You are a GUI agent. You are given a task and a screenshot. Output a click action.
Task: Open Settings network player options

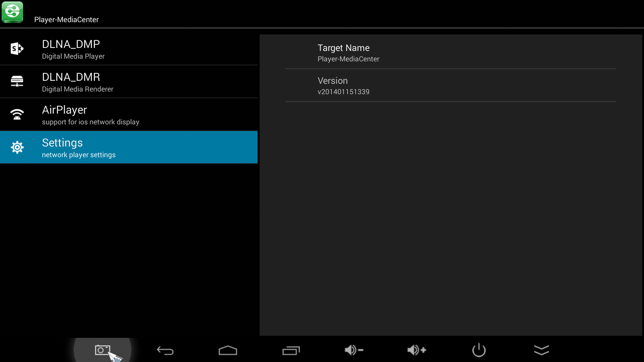[x=129, y=147]
